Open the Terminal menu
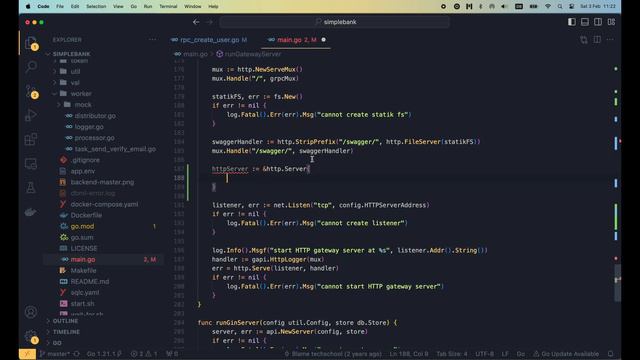The image size is (640, 360). click(x=168, y=7)
